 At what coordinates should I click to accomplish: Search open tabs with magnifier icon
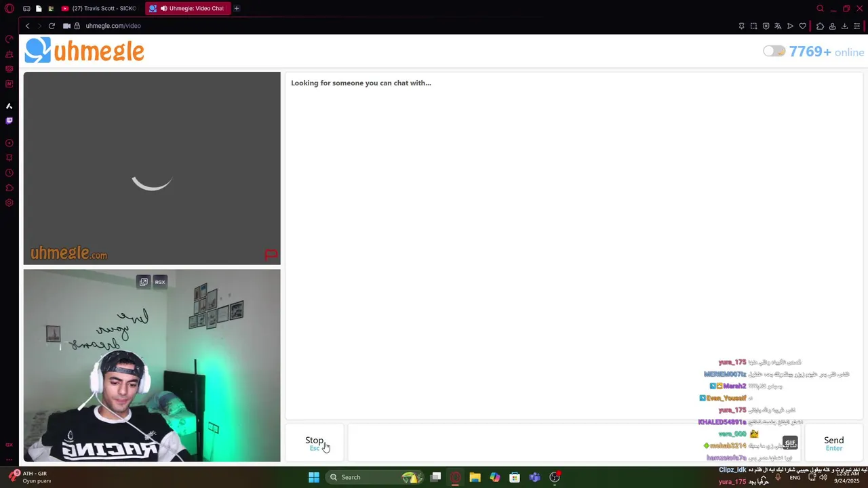point(820,8)
